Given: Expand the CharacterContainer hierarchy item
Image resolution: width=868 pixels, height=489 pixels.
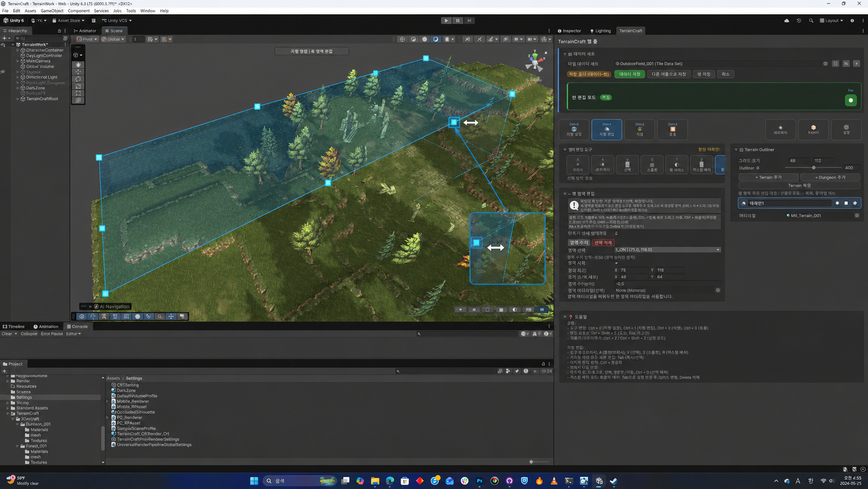Looking at the screenshot, I should [x=18, y=50].
